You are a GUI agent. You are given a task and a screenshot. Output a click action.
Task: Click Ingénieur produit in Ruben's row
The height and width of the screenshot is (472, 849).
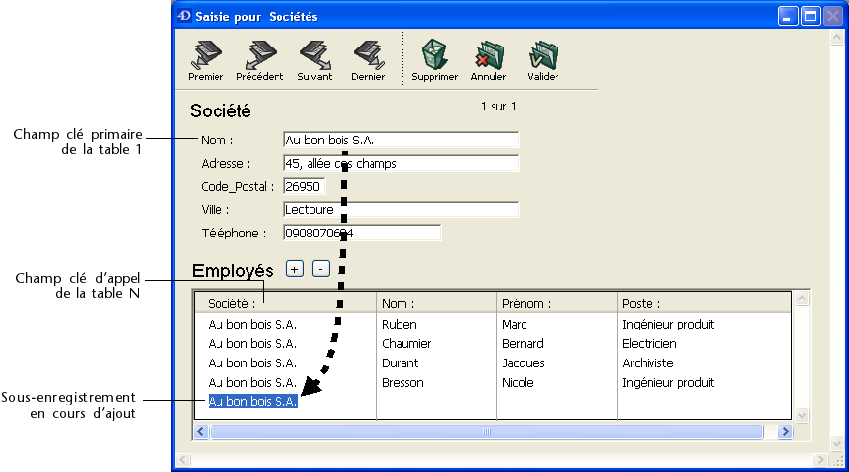(x=668, y=324)
